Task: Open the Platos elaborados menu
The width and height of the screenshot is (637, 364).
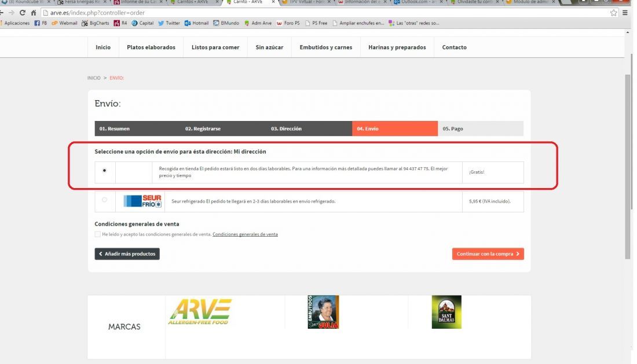Action: pos(151,47)
